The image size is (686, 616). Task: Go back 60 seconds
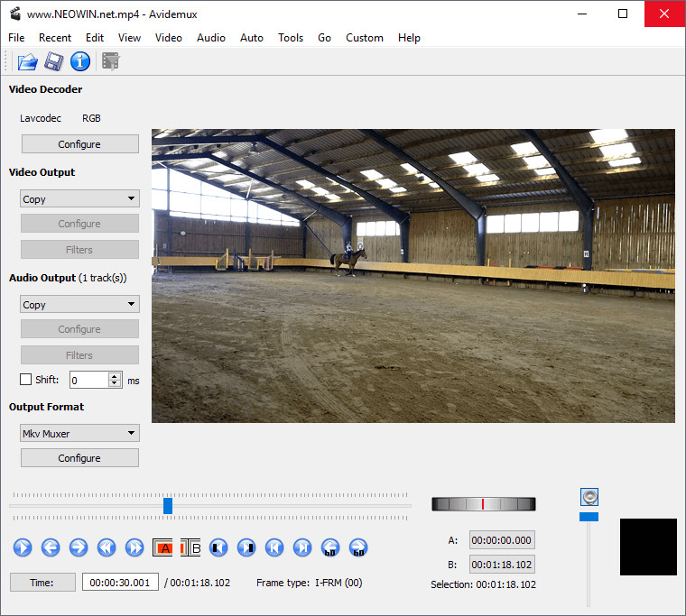(x=330, y=547)
